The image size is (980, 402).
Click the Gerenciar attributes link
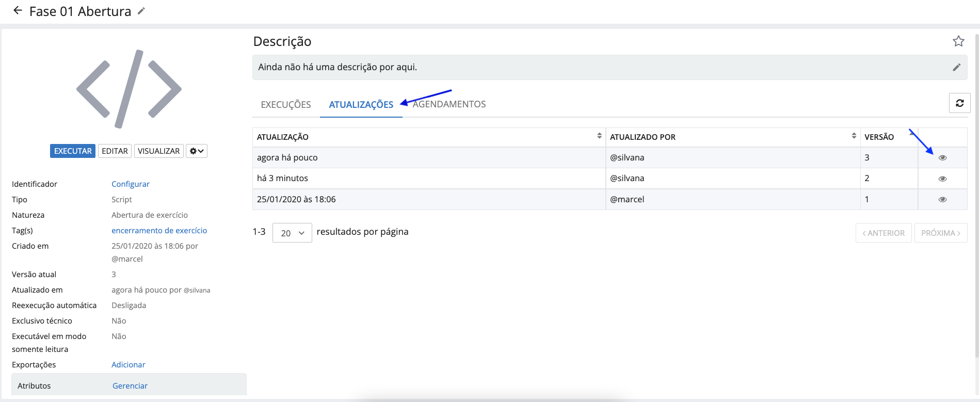(130, 386)
